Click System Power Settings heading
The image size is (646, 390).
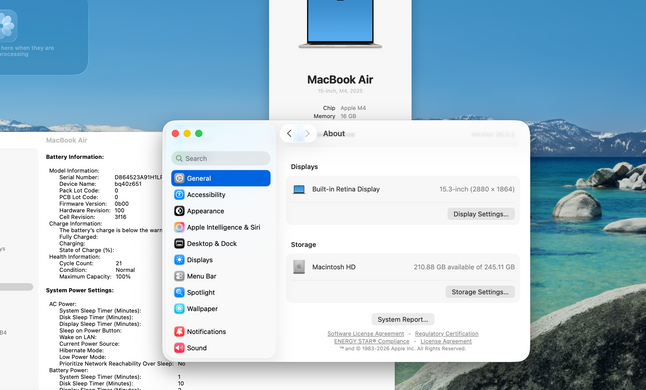coord(80,290)
